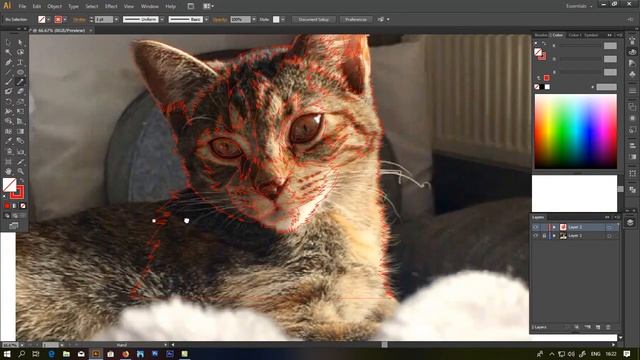Open stroke color dropdown in control bar
Viewport: 640px width, 360px height.
(x=65, y=20)
